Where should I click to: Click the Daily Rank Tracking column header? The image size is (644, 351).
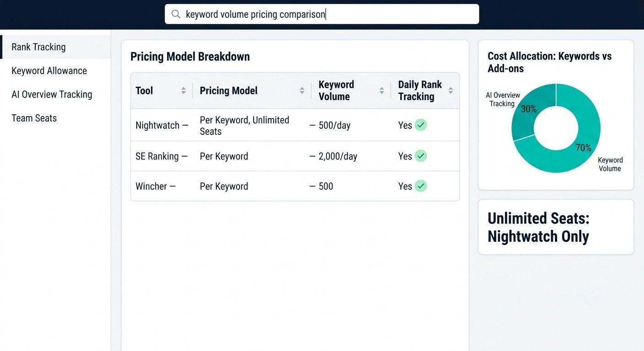point(425,90)
